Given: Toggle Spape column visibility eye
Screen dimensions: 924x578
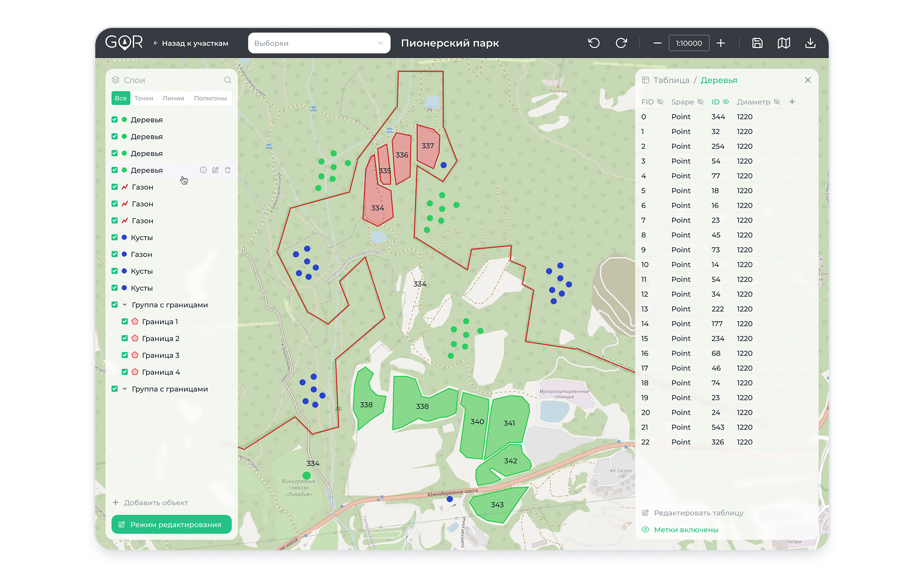Looking at the screenshot, I should 701,102.
